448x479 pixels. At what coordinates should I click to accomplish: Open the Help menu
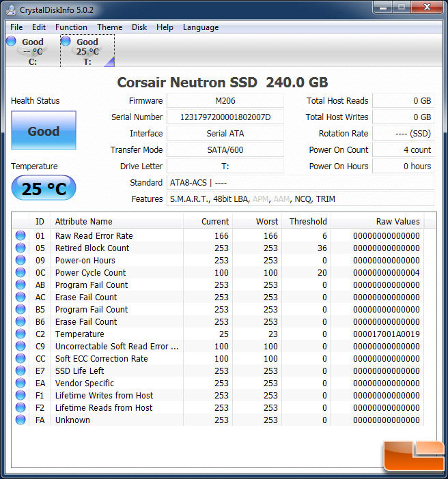[x=165, y=27]
